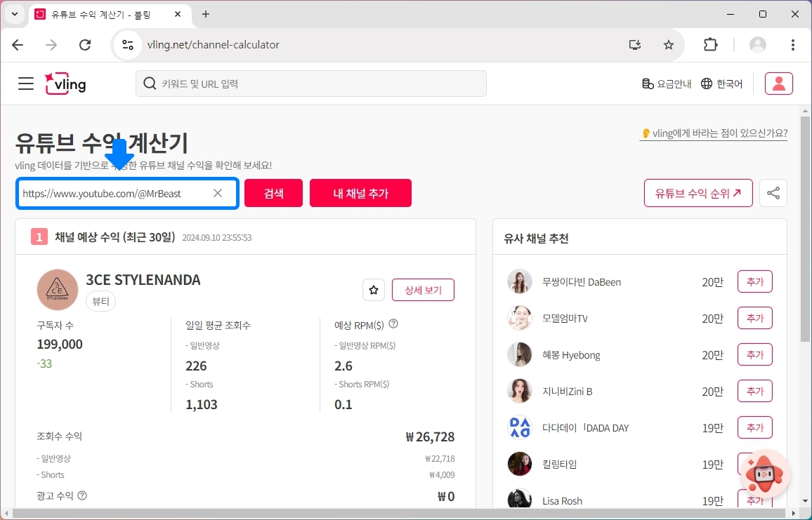The width and height of the screenshot is (812, 520).
Task: Reload the page
Action: click(85, 45)
